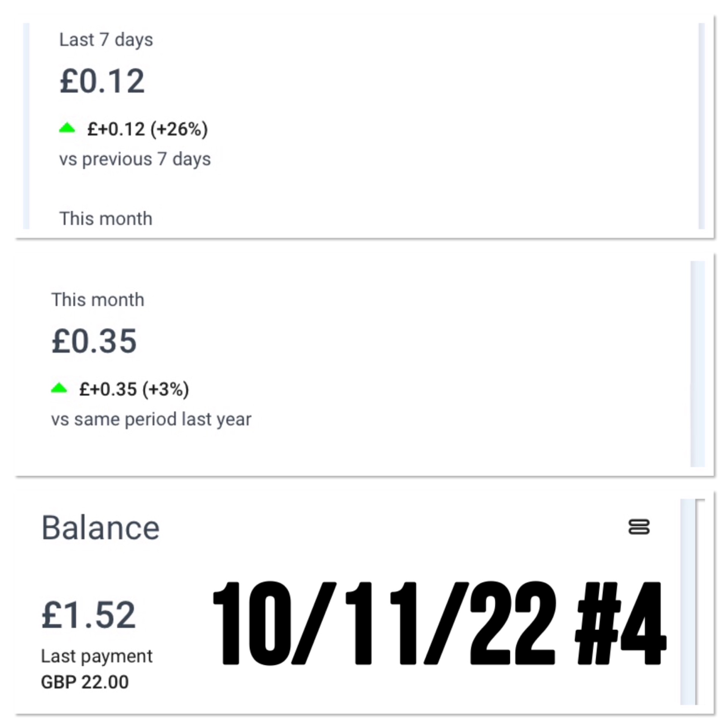Click the £0.35 monthly earnings amount
This screenshot has width=728, height=728.
[x=94, y=341]
